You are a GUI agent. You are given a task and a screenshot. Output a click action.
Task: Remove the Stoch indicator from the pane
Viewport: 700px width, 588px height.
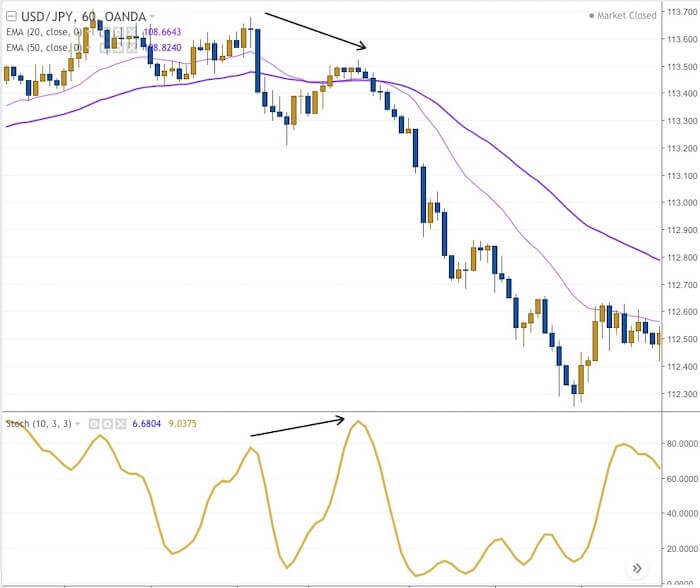tap(121, 424)
